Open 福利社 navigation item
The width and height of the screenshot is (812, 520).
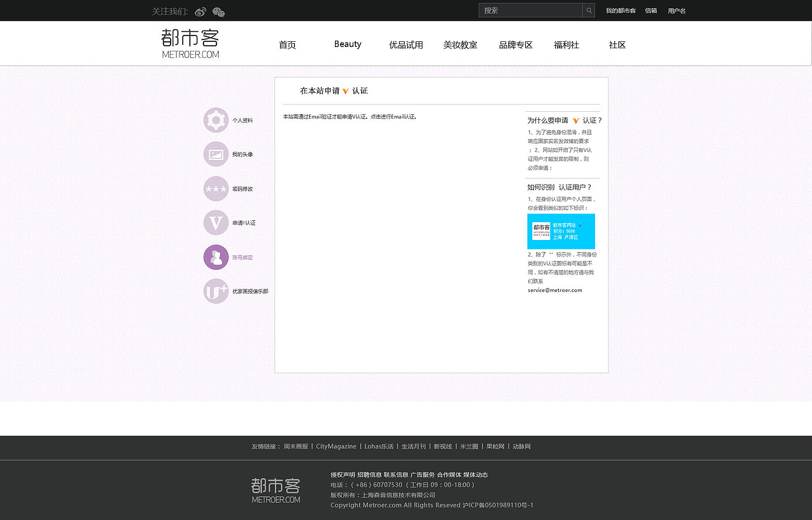(x=566, y=45)
